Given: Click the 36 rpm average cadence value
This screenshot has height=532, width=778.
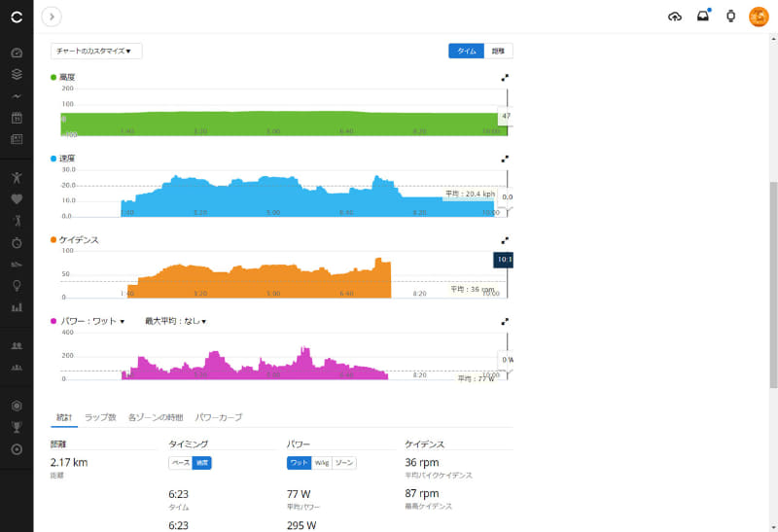Looking at the screenshot, I should (x=422, y=463).
